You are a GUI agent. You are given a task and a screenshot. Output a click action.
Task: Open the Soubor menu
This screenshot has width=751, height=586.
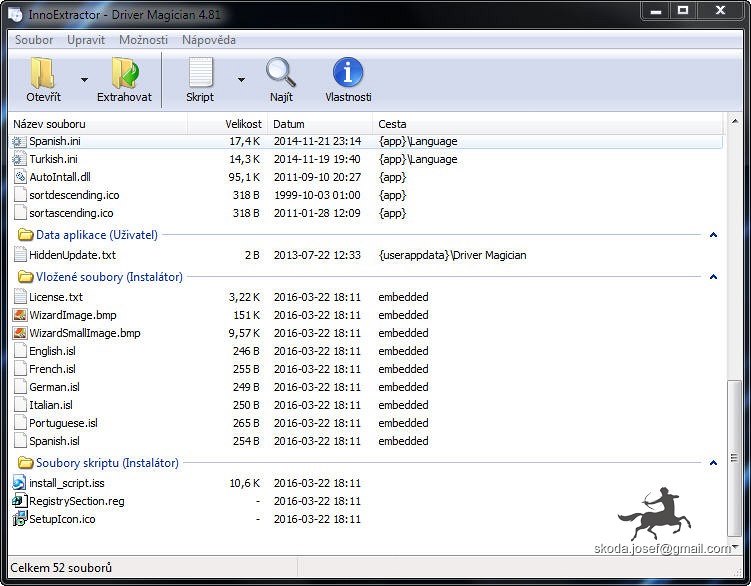point(34,40)
